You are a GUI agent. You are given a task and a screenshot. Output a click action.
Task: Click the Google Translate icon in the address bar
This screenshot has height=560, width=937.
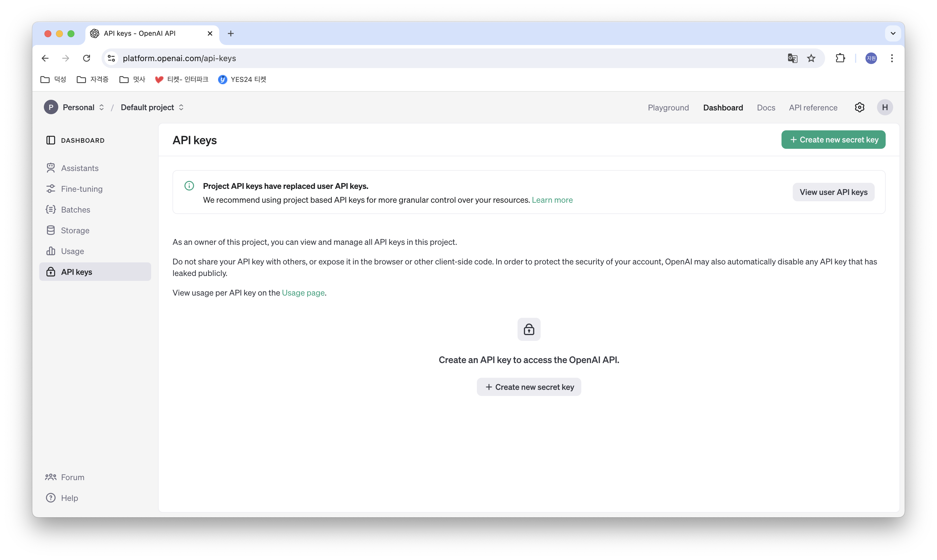792,59
